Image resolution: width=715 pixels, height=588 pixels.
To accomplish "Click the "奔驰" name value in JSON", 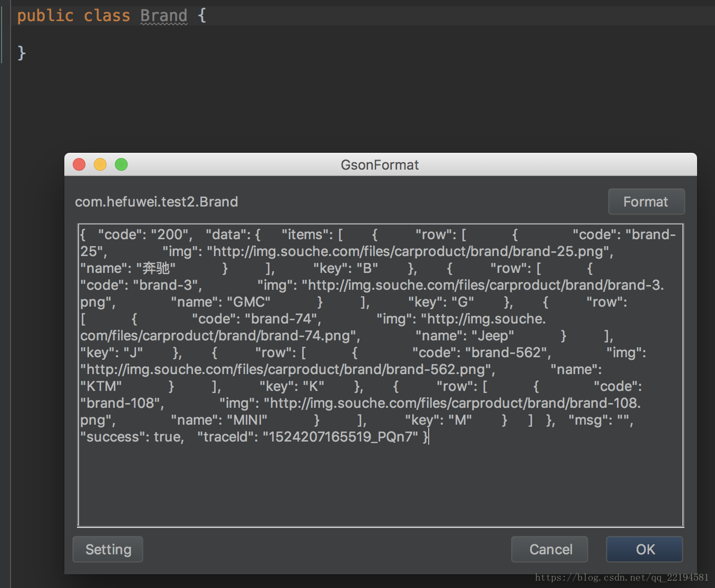I will [x=156, y=268].
